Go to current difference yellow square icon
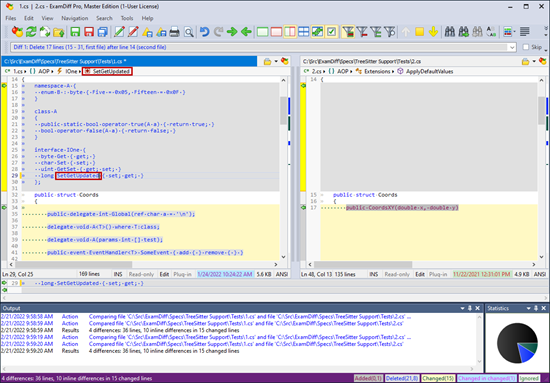 [x=420, y=32]
